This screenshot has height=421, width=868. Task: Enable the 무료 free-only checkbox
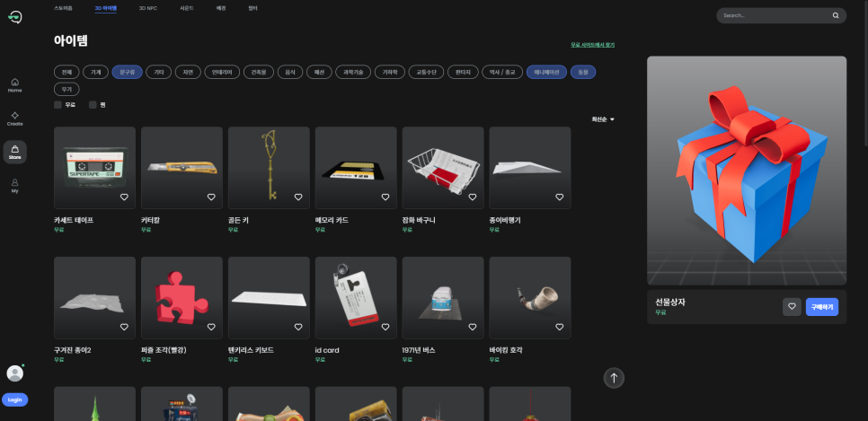(x=58, y=104)
